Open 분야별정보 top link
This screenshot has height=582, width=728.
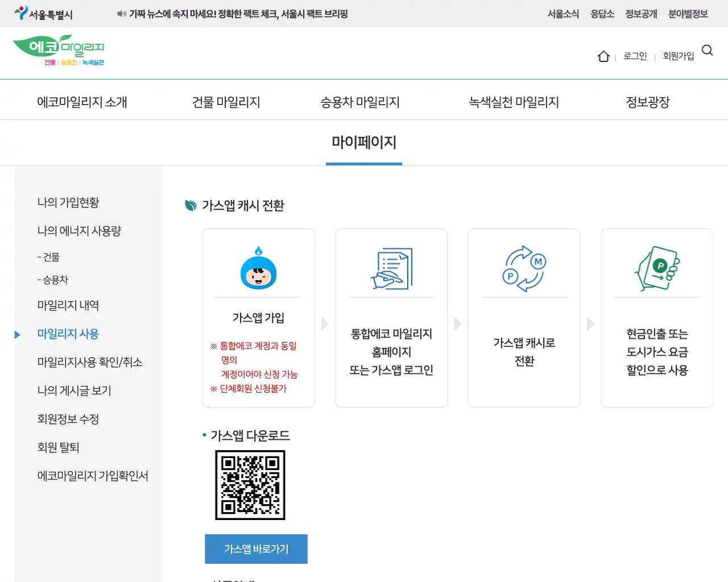coord(688,14)
